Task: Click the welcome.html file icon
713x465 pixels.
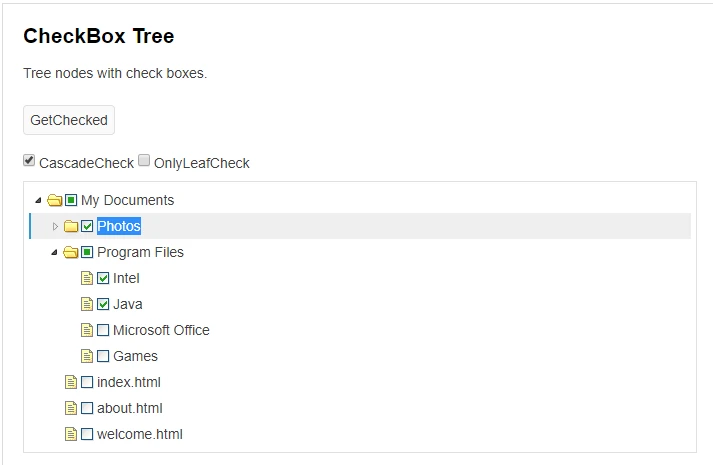Action: tap(71, 434)
